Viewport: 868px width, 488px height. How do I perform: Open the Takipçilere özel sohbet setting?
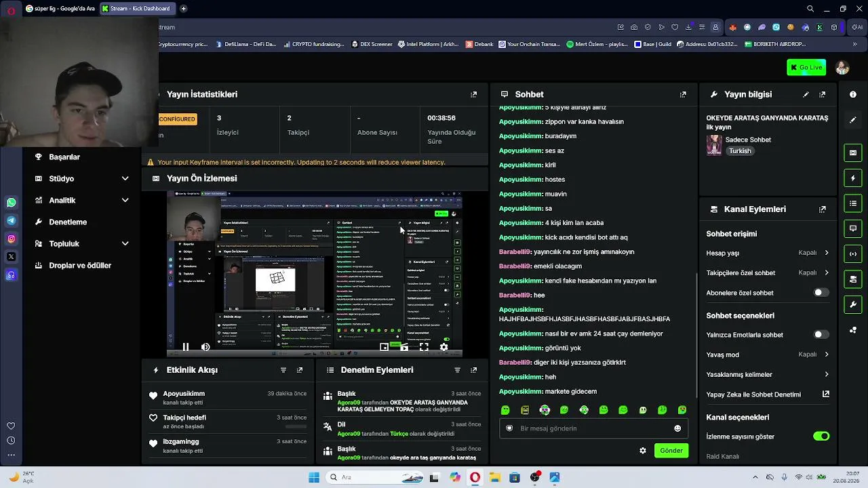point(768,273)
